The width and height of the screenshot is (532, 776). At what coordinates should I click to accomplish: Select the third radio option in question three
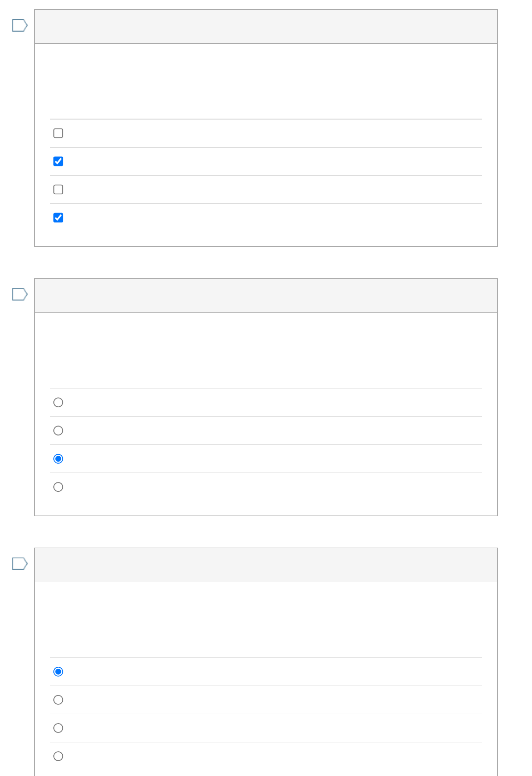point(58,728)
